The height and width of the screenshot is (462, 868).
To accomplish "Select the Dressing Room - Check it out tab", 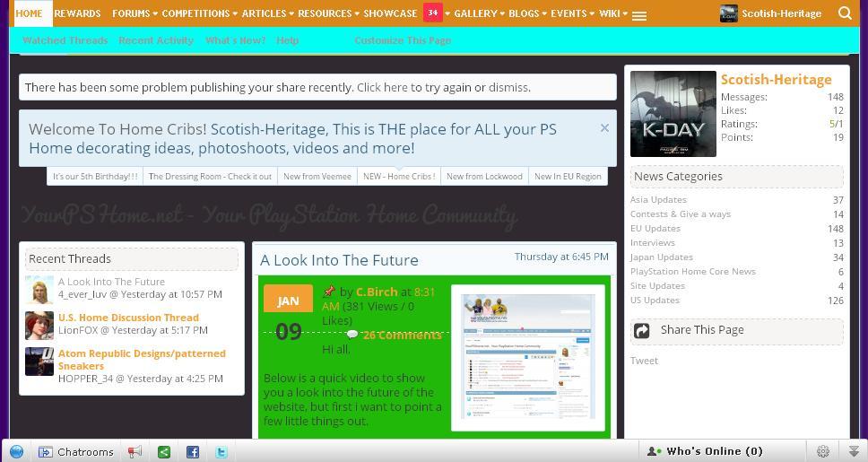I will [211, 176].
